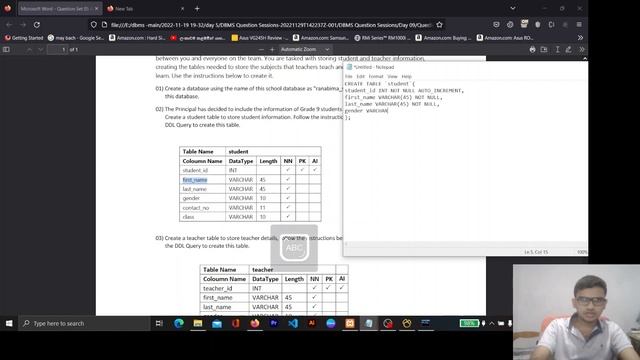Go to next page in PDF toolbar
The width and height of the screenshot is (640, 360).
click(x=40, y=49)
